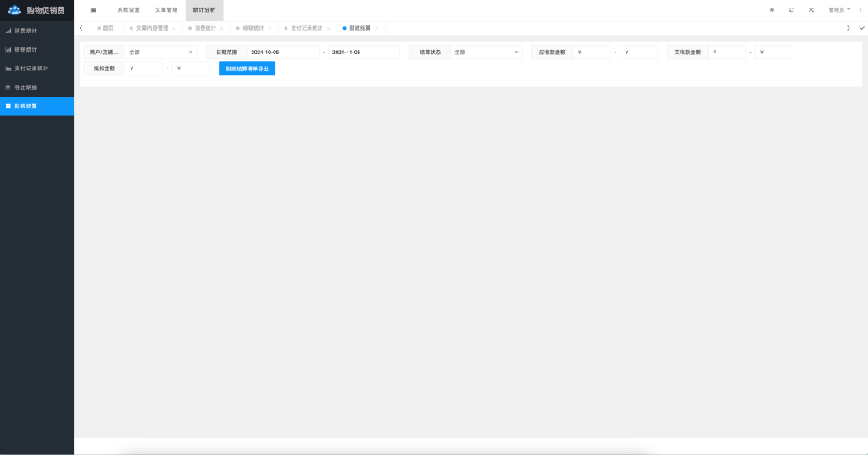868x455 pixels.
Task: Open the 系统设置 top menu
Action: pyautogui.click(x=128, y=10)
